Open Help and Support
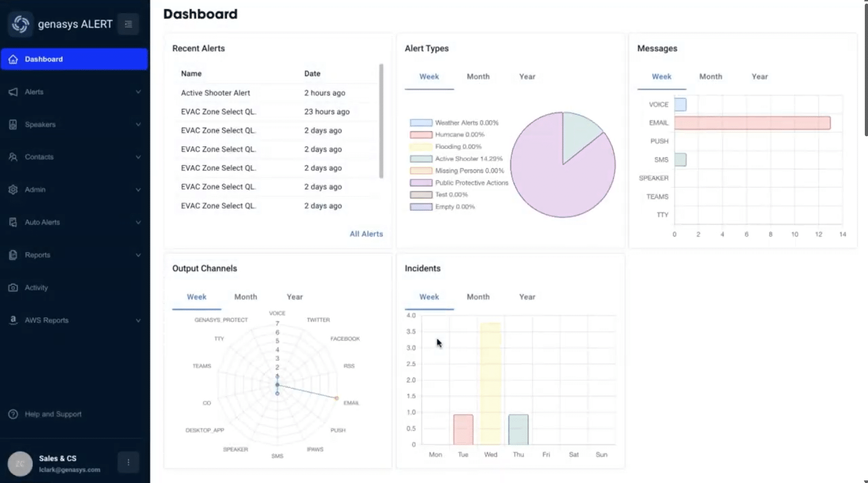868x483 pixels. click(74, 414)
